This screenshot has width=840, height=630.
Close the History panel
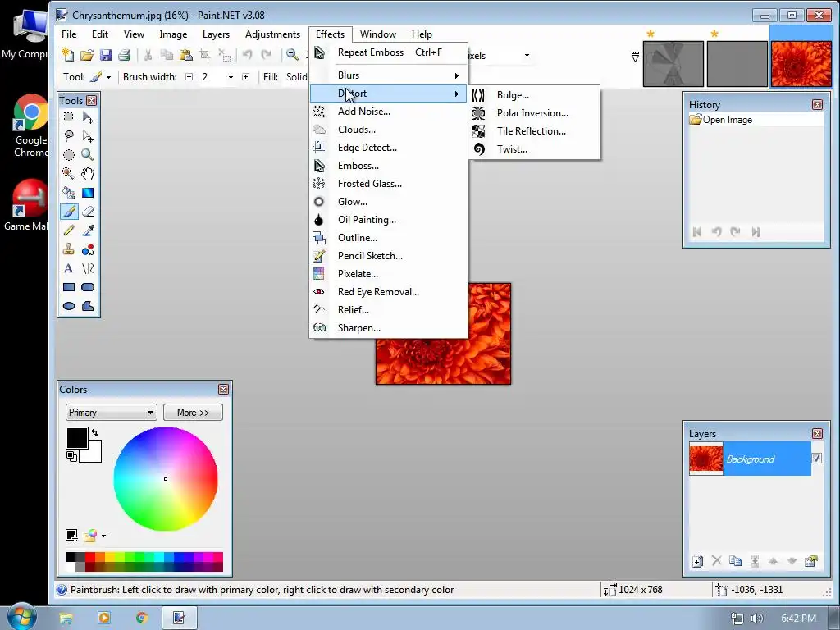[817, 104]
